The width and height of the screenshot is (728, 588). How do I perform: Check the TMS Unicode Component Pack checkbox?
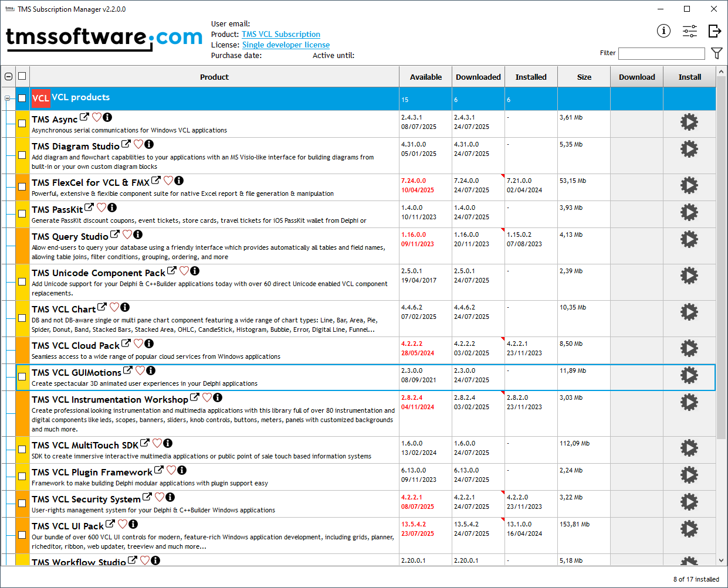[22, 281]
